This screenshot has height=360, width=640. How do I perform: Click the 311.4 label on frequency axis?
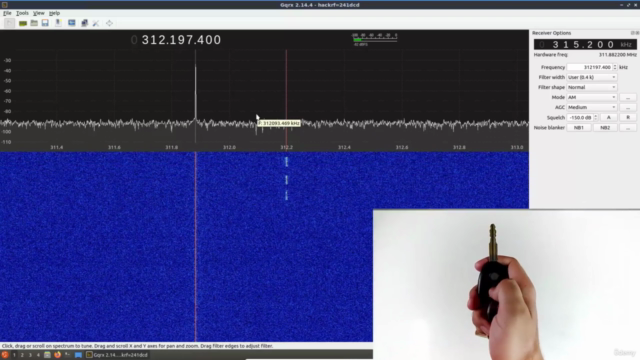point(57,147)
